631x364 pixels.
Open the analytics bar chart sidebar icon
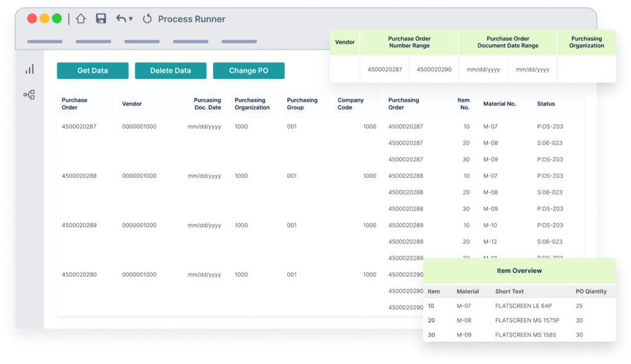click(29, 69)
